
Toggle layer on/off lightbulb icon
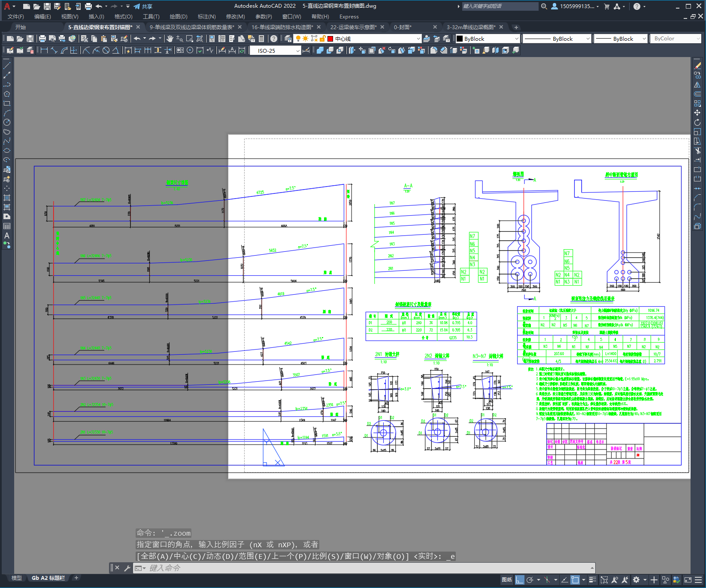click(298, 39)
